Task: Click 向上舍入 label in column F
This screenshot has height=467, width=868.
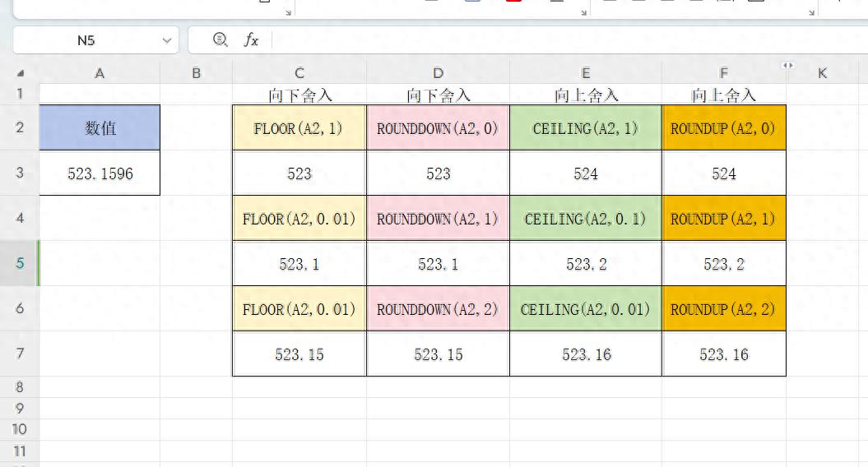Action: (x=723, y=95)
